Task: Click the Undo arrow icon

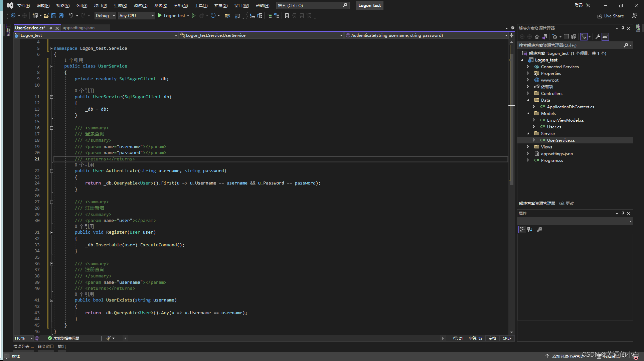Action: tap(71, 16)
